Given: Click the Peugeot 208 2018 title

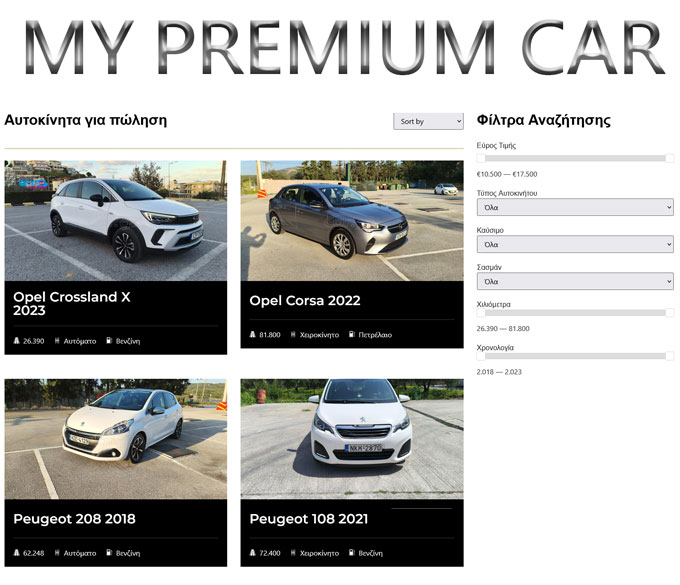Looking at the screenshot, I should 74,519.
